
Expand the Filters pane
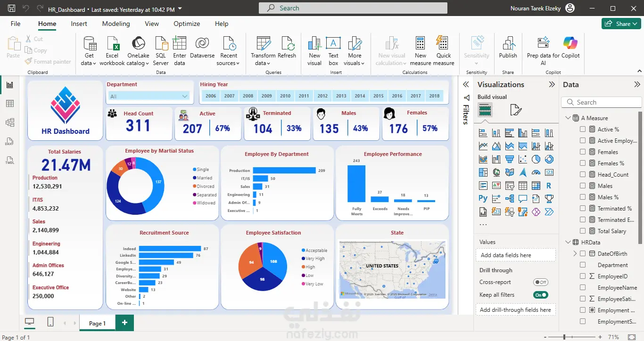click(x=466, y=85)
